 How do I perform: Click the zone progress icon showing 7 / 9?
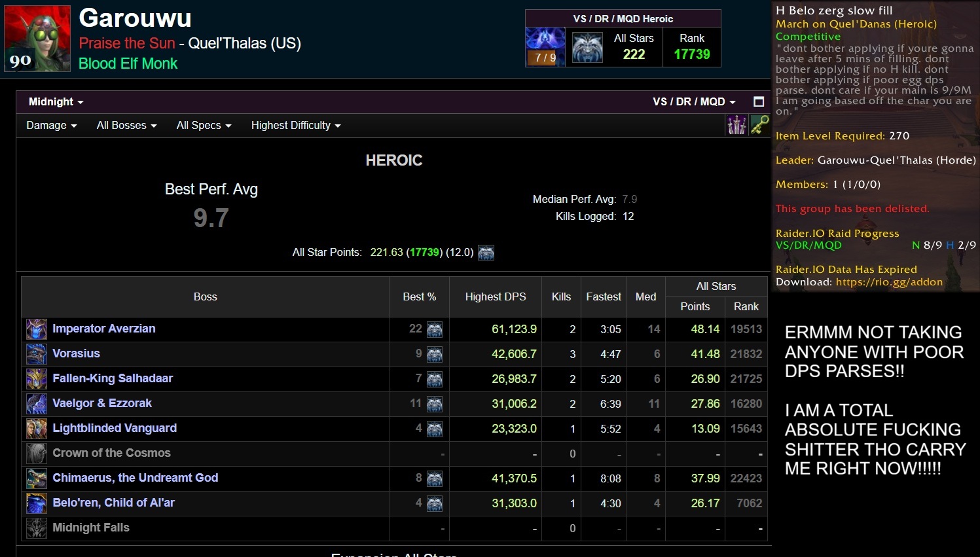(545, 47)
